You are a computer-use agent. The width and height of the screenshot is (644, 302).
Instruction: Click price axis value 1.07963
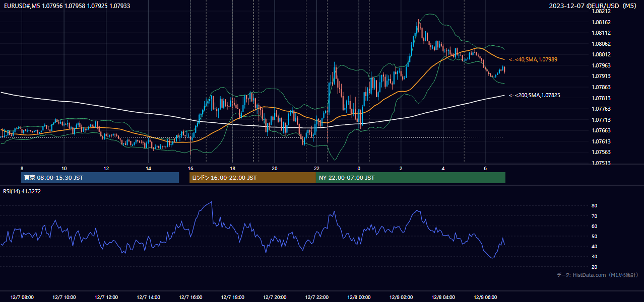(601, 65)
